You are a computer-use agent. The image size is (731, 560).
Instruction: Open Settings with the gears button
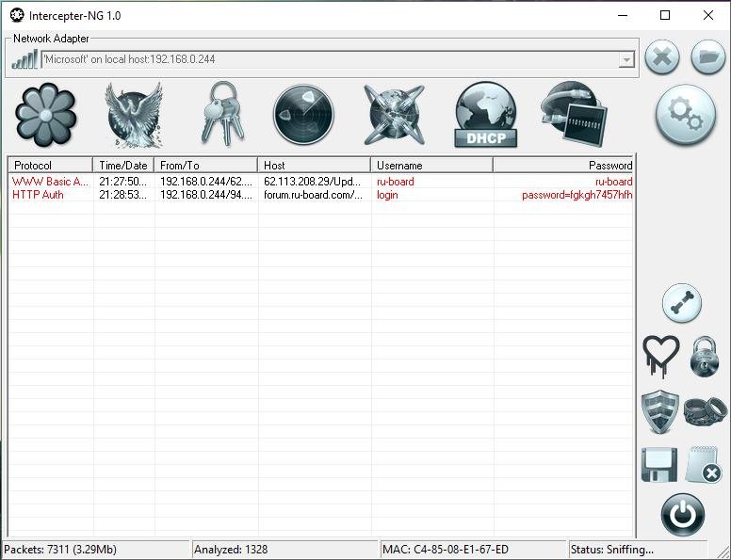tap(686, 114)
